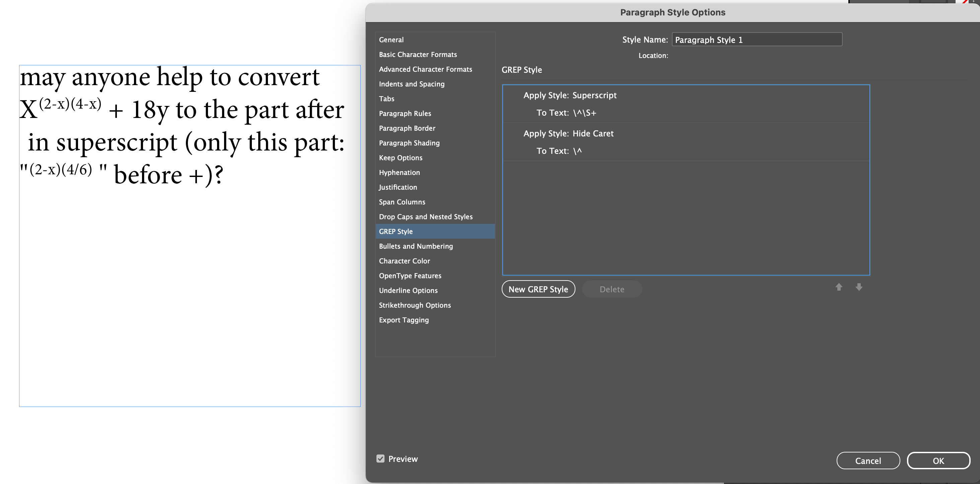This screenshot has width=980, height=484.
Task: Move the selected GREP style down
Action: (x=859, y=287)
